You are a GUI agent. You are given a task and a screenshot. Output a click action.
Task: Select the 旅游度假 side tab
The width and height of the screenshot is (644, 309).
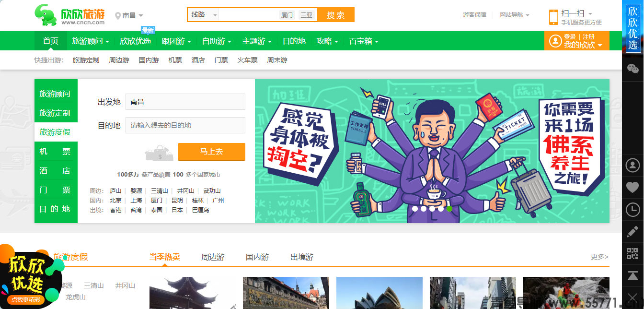pos(55,132)
